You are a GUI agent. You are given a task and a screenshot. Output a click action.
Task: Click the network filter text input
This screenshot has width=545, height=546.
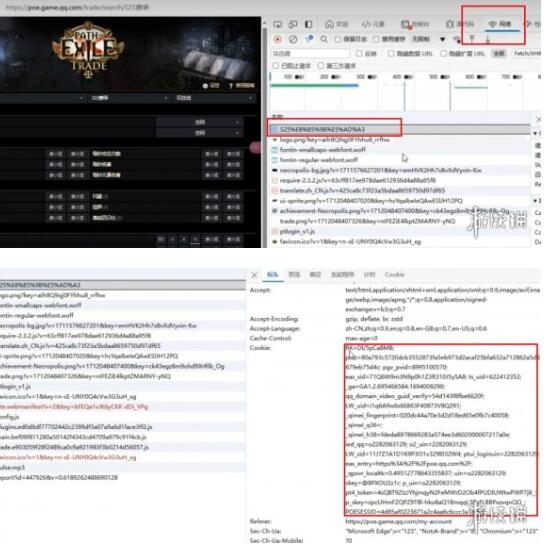click(310, 53)
